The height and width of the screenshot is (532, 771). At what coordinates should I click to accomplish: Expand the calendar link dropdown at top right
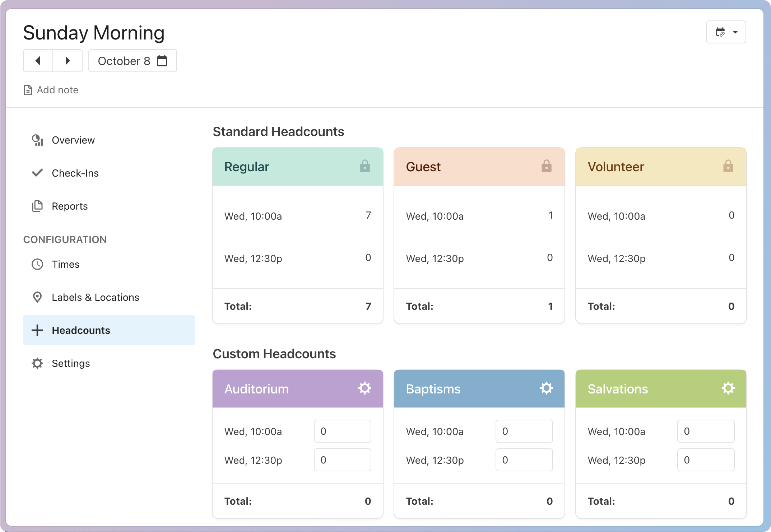click(726, 32)
